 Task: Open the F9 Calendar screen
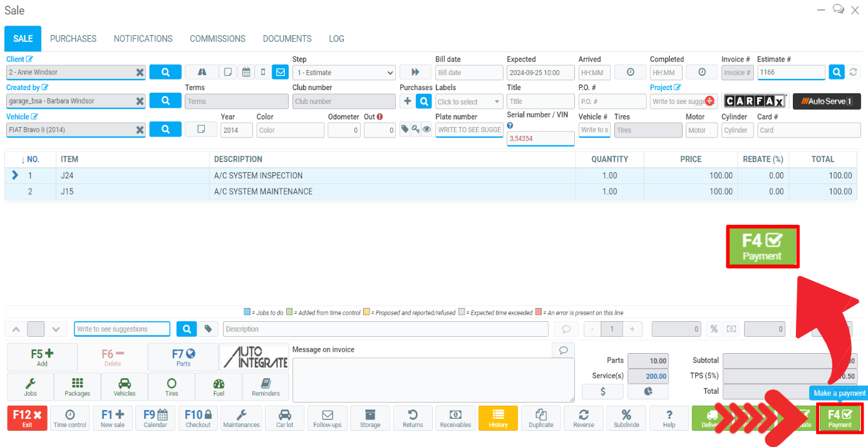point(155,418)
